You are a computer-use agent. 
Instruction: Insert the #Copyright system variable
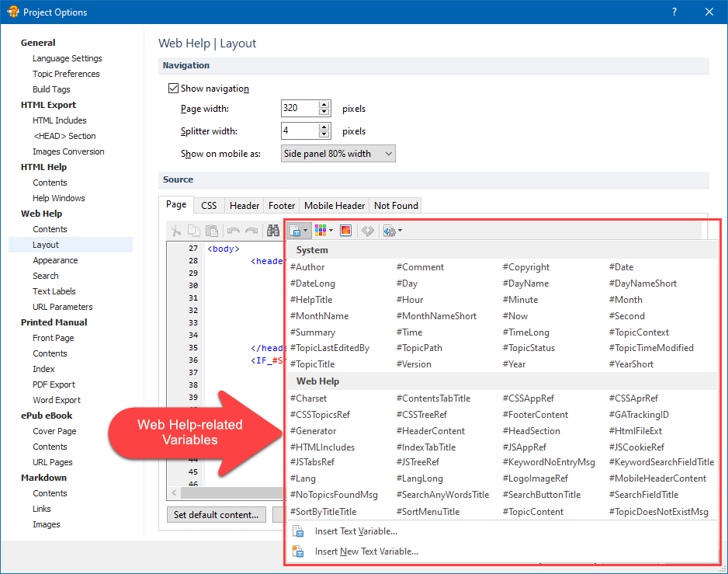[x=526, y=267]
